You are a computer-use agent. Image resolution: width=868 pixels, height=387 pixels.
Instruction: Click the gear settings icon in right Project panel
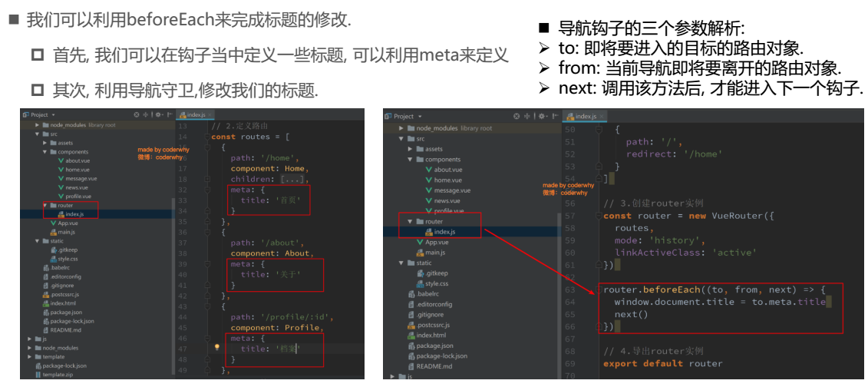(540, 116)
